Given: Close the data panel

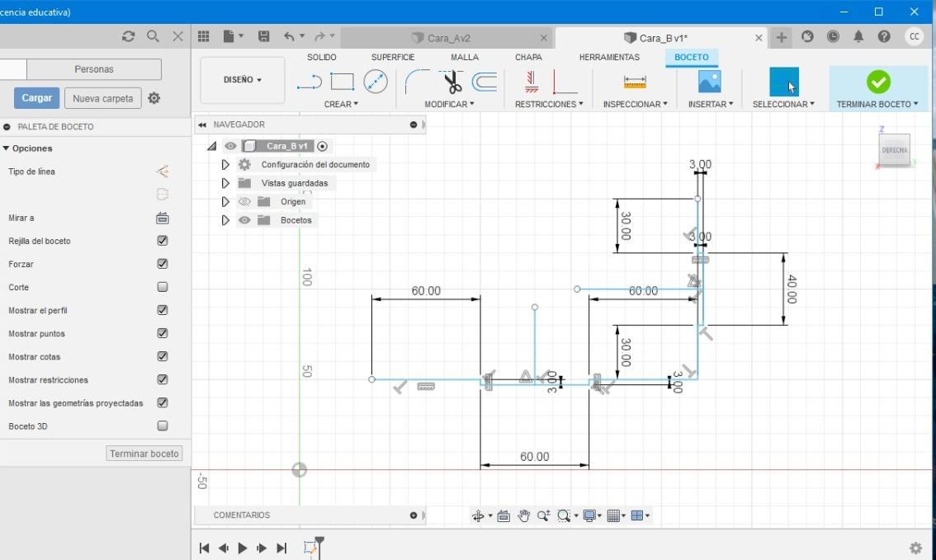Looking at the screenshot, I should click(x=178, y=36).
